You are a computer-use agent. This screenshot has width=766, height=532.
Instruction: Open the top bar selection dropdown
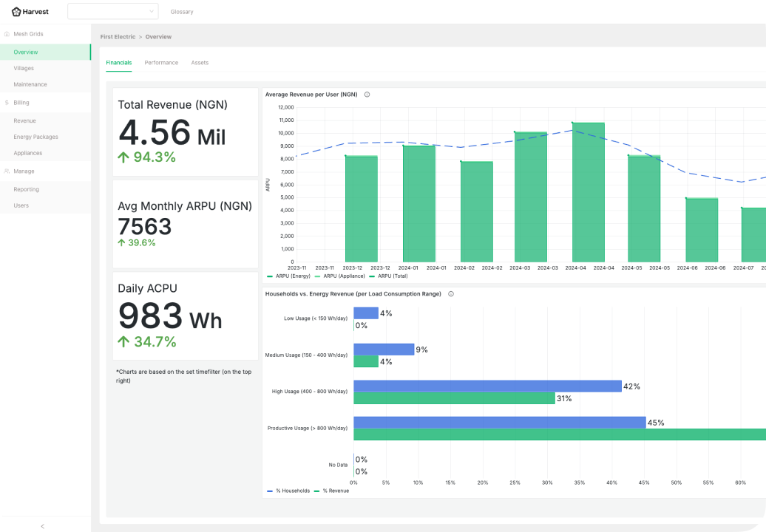click(112, 11)
